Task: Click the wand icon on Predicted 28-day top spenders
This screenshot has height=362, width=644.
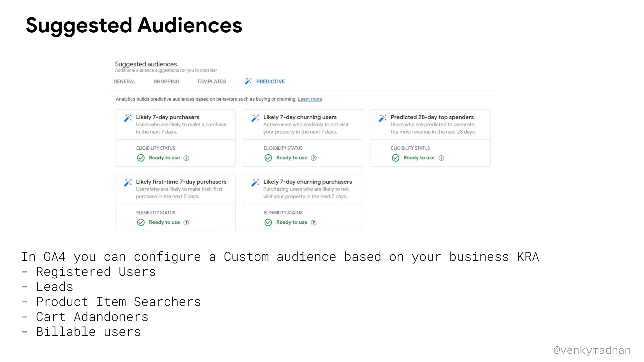Action: (382, 118)
